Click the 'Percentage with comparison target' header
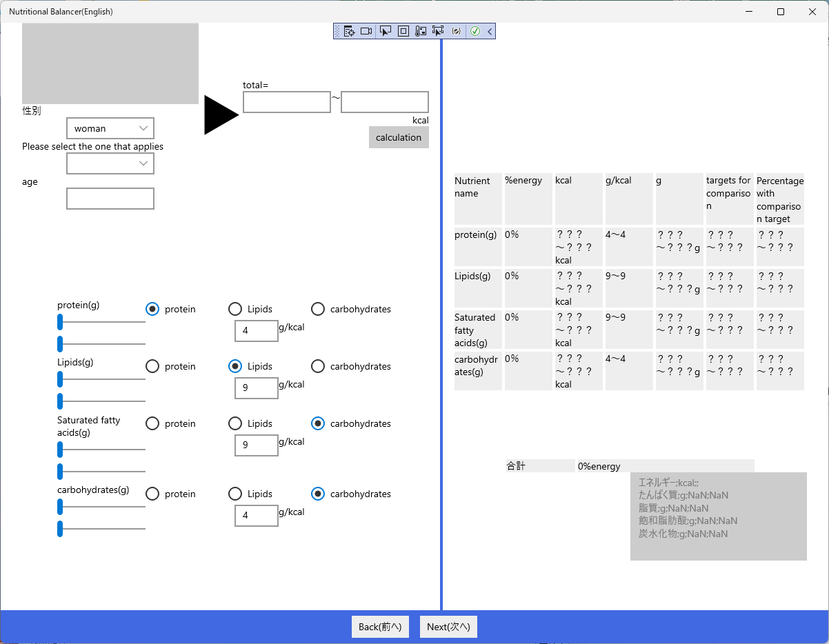This screenshot has width=829, height=644. tap(780, 199)
